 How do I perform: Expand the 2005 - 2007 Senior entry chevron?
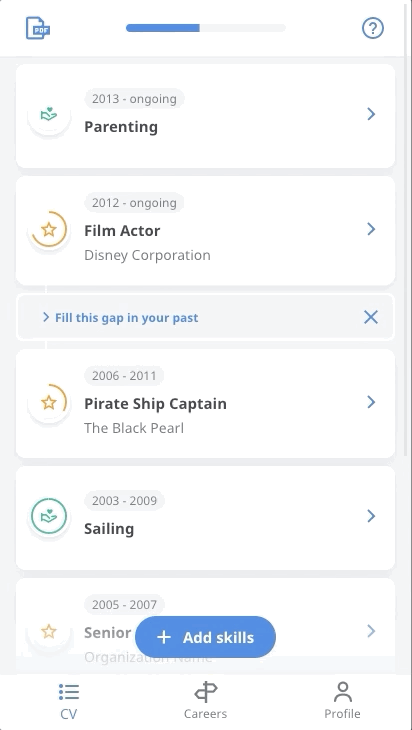(371, 631)
